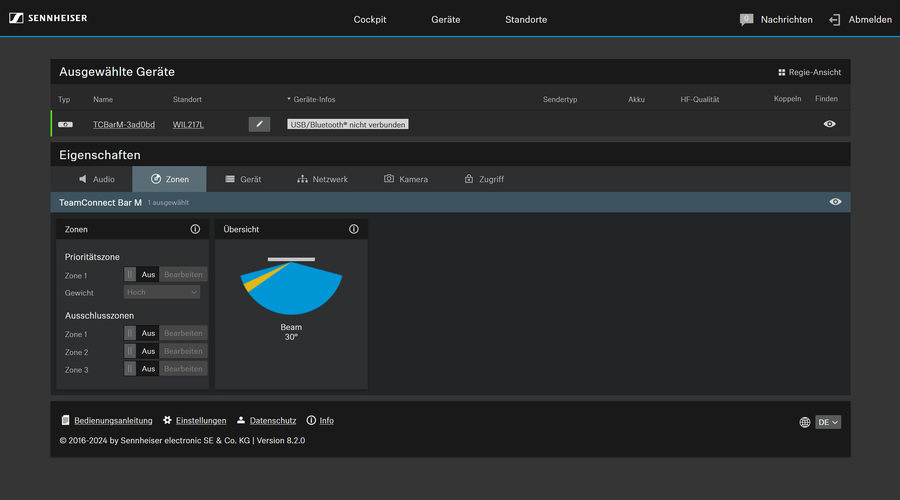Click the eye icon in TeamConnect Bar M header
This screenshot has width=900, height=500.
point(835,202)
